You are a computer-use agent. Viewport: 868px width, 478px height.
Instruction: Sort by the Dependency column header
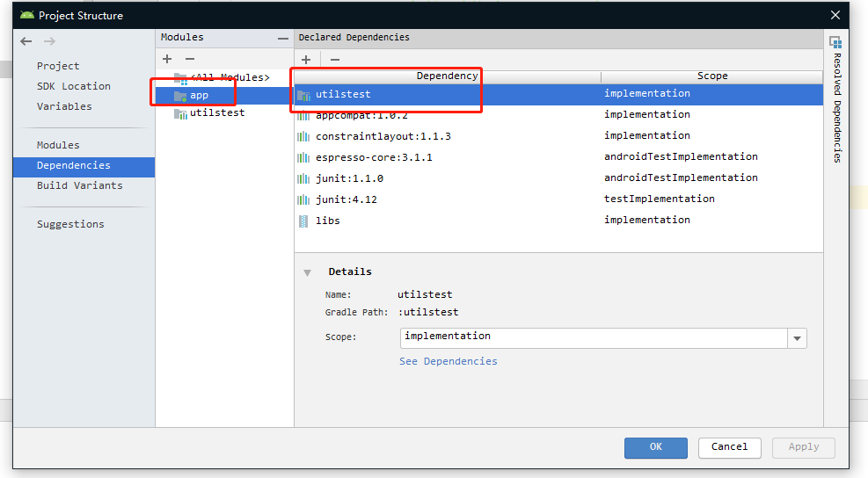(x=448, y=76)
